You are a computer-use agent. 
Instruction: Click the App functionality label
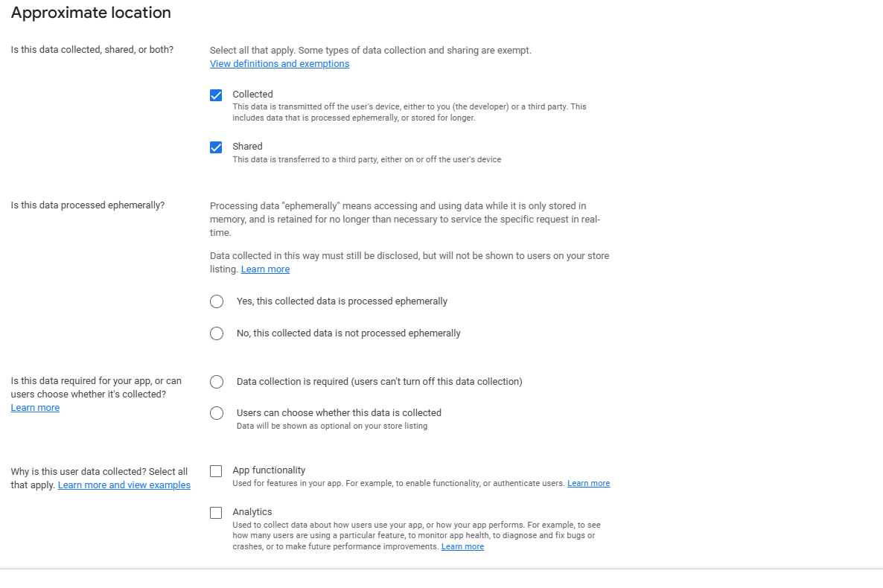(269, 470)
